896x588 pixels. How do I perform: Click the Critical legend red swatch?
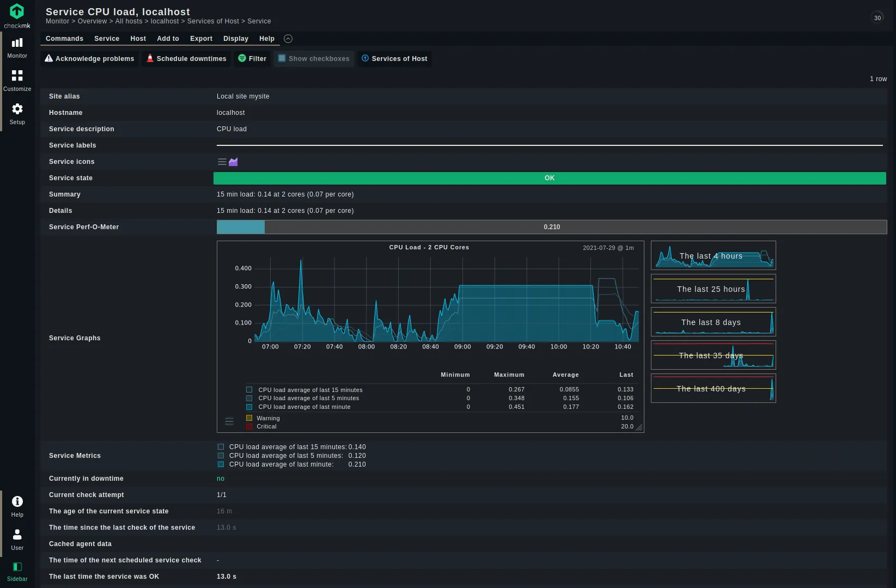(x=249, y=426)
